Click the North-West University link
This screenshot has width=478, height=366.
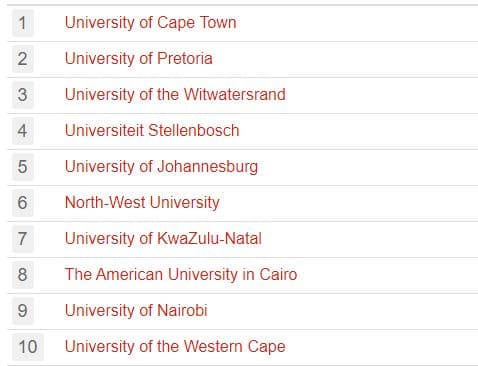(x=142, y=203)
